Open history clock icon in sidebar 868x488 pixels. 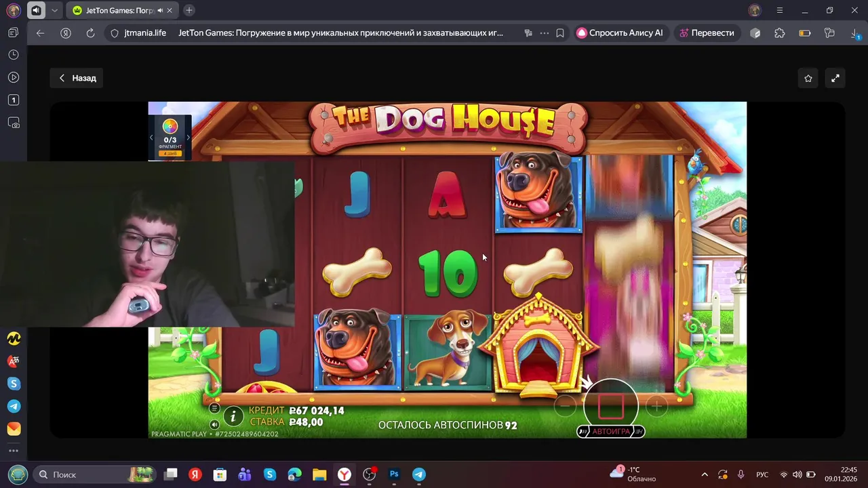(13, 55)
